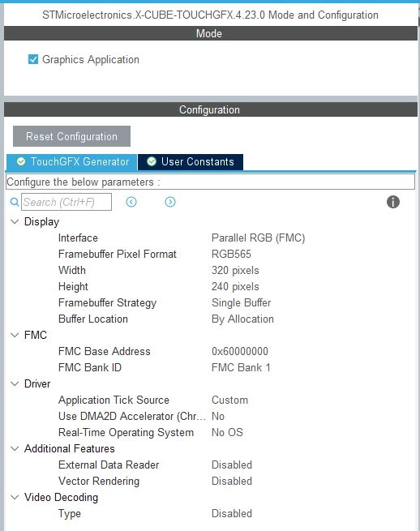Image resolution: width=420 pixels, height=531 pixels.
Task: Collapse the Additional Features section
Action: click(x=15, y=448)
